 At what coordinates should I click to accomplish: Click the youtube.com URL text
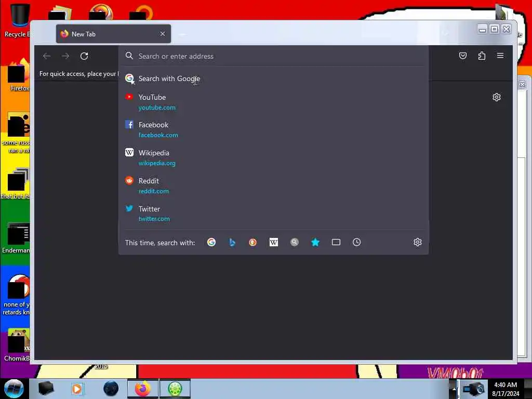point(157,108)
